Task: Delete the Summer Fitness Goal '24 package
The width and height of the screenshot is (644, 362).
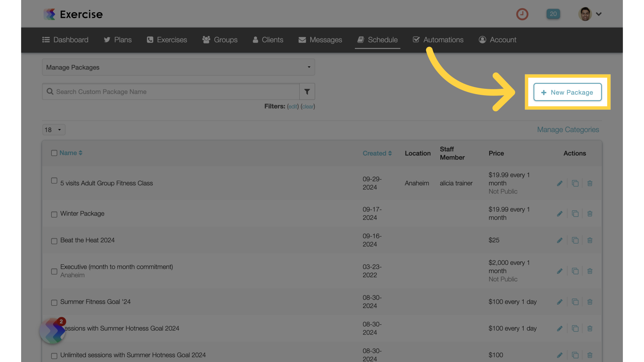Action: pos(590,302)
